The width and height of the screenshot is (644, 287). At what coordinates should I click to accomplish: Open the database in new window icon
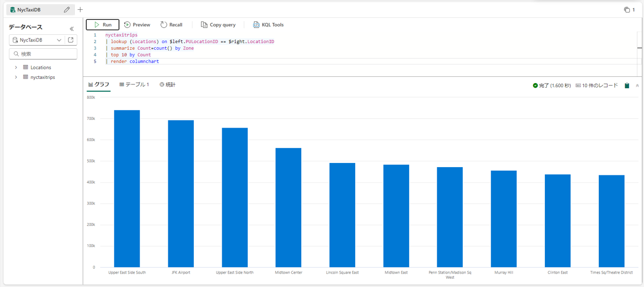point(71,40)
